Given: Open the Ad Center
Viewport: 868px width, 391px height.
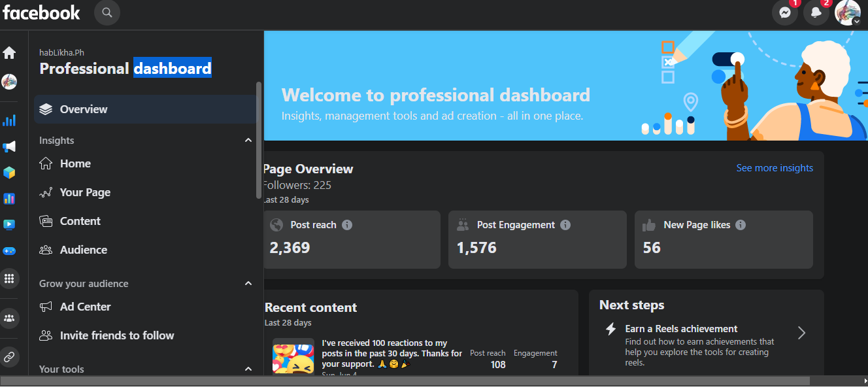Looking at the screenshot, I should click(x=145, y=307).
